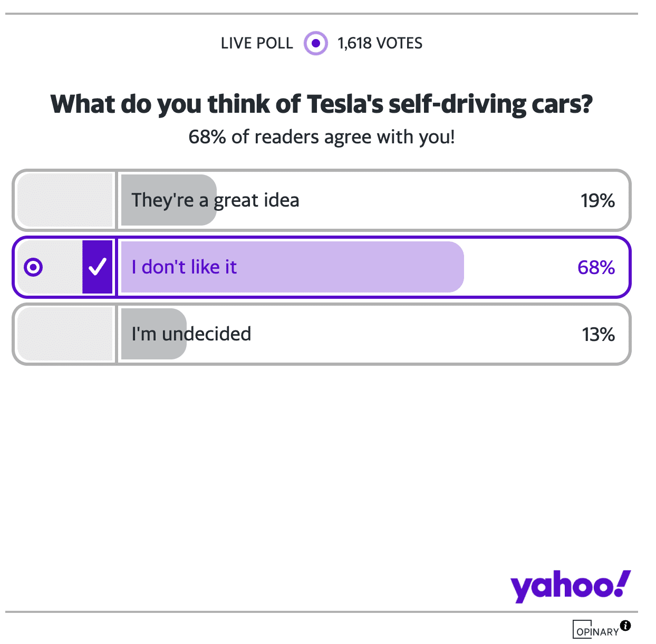Screen dimensions: 656x644
Task: Choose the "I'm undecided" answer label
Action: coord(191,334)
